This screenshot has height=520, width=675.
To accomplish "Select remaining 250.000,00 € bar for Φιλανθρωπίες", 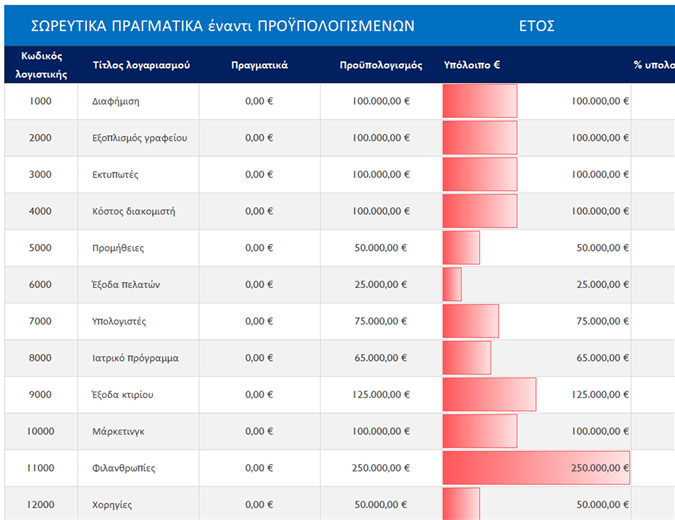I will 536,468.
